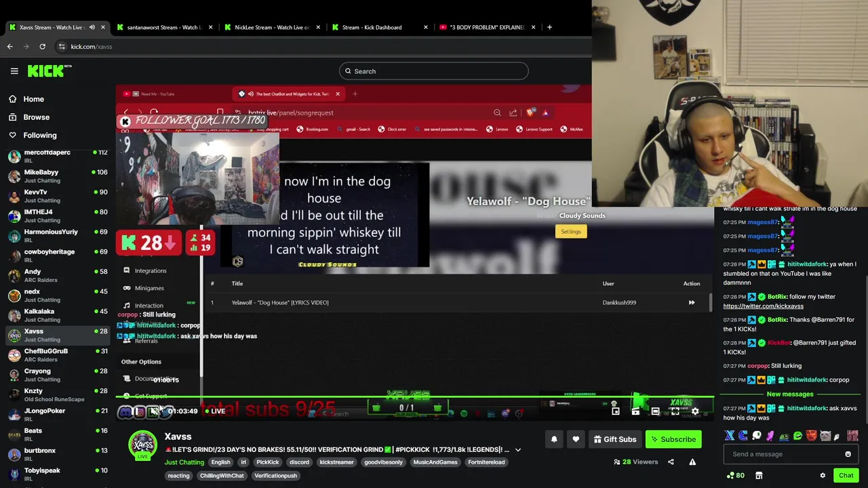This screenshot has height=488, width=868.
Task: Open Browse in sidebar
Action: click(37, 117)
